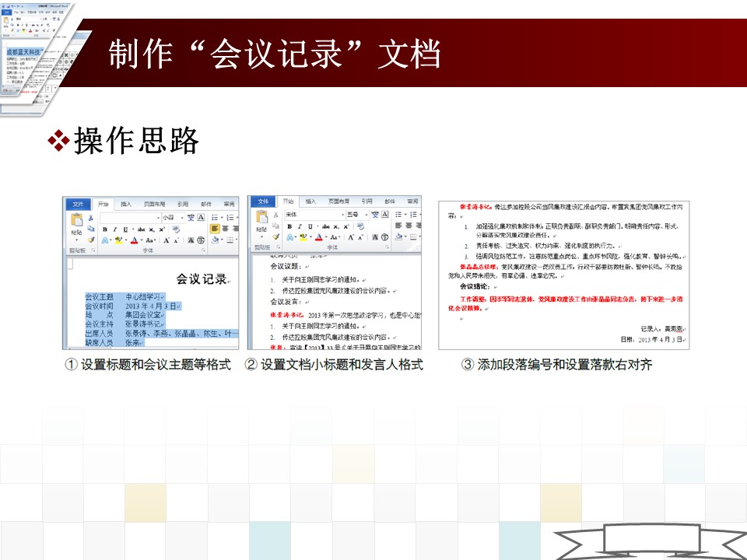The width and height of the screenshot is (747, 560).
Task: Click Enclosed Character icon in step ② screenshot
Action: click(x=385, y=237)
